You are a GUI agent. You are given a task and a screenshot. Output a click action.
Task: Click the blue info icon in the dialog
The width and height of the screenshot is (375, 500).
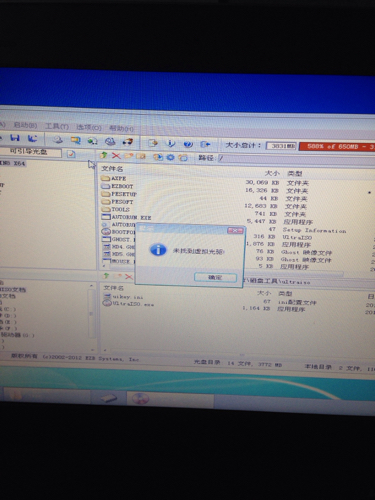pos(158,250)
